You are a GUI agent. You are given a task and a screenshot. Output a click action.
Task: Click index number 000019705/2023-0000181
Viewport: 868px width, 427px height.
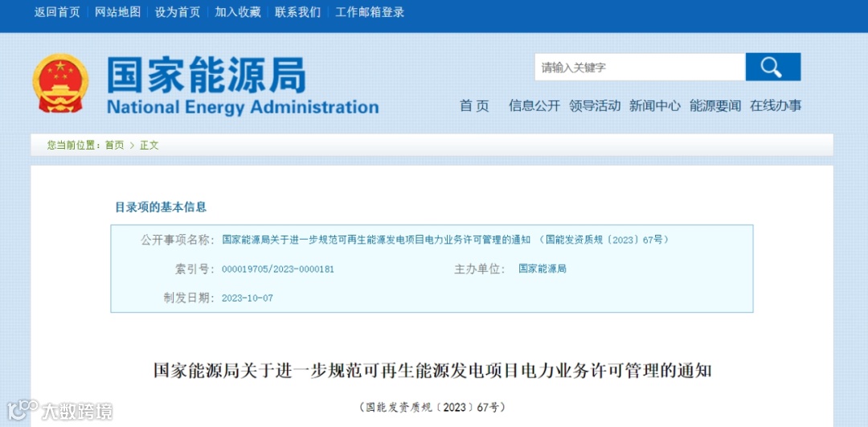[x=278, y=269]
